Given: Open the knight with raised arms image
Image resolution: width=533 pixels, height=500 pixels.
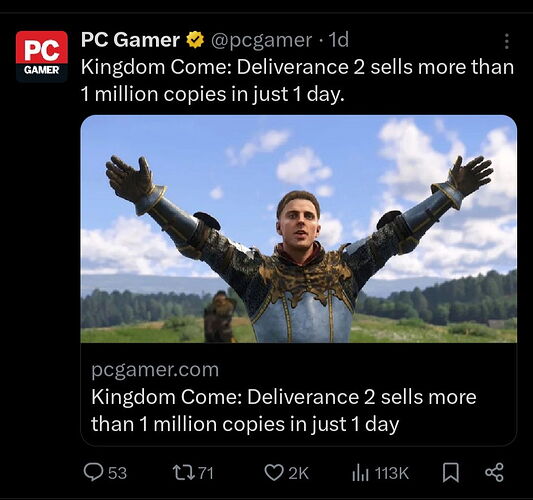Looking at the screenshot, I should 299,229.
